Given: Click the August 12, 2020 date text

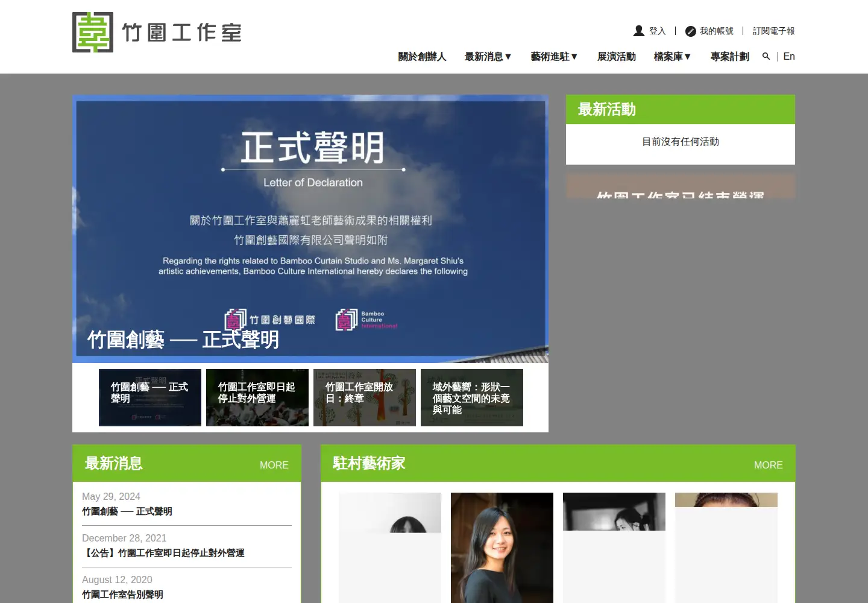Looking at the screenshot, I should coord(117,579).
